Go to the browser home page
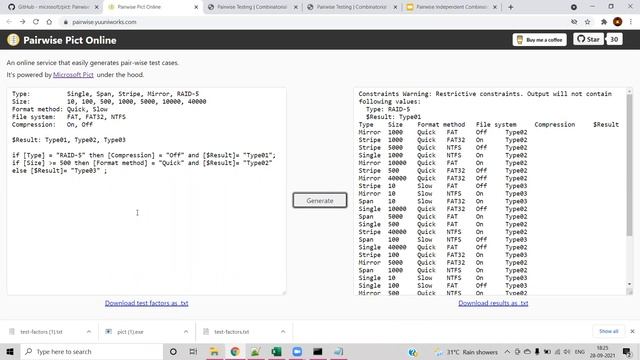Image resolution: width=640 pixels, height=360 pixels. [49, 22]
